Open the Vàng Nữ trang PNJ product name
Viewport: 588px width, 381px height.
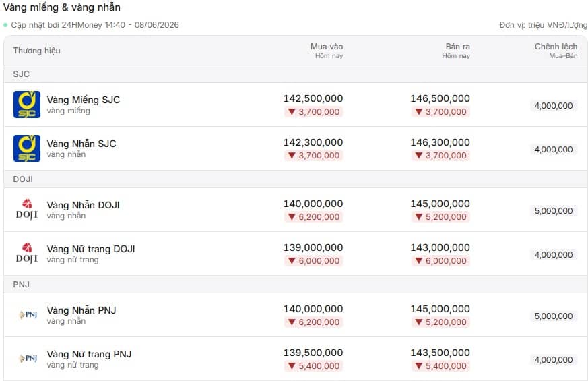[89, 354]
